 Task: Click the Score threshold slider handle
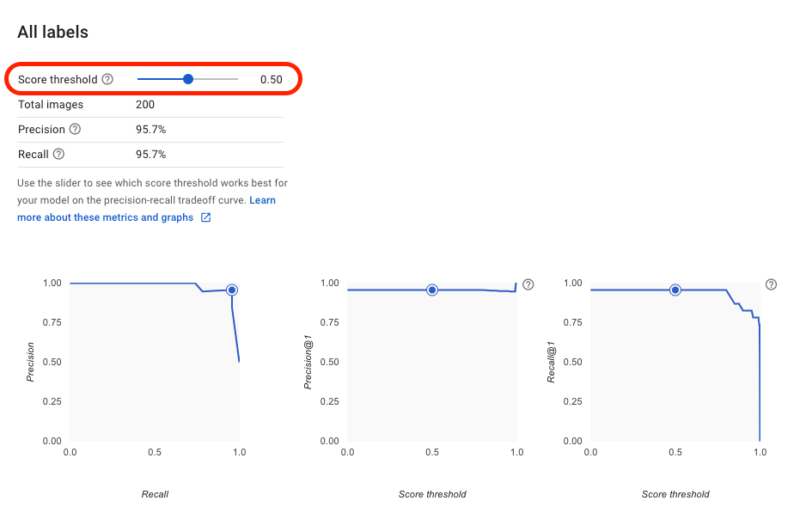point(188,79)
